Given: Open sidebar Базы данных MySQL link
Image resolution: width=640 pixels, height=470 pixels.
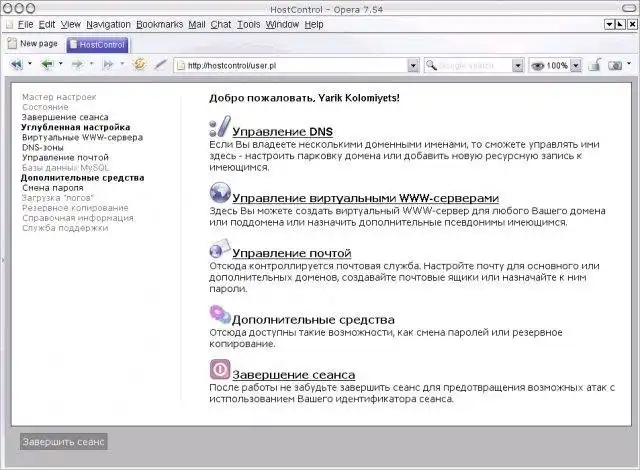Looking at the screenshot, I should (66, 168).
